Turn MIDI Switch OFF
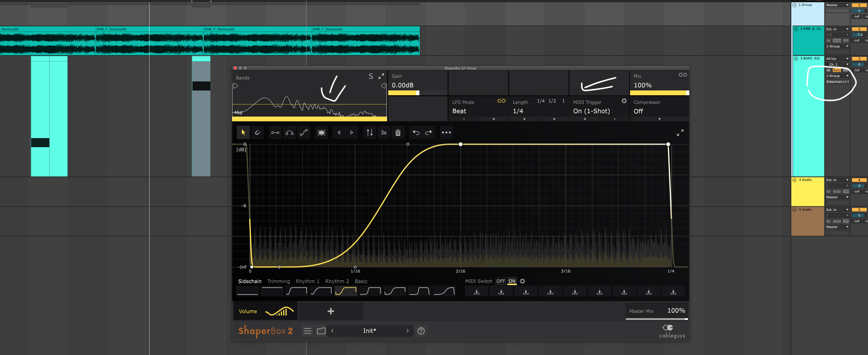This screenshot has height=355, width=868. coord(500,281)
